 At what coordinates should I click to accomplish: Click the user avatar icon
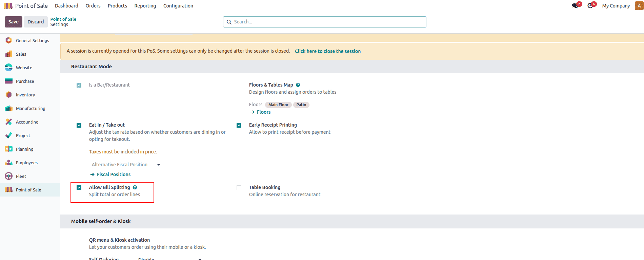point(639,6)
